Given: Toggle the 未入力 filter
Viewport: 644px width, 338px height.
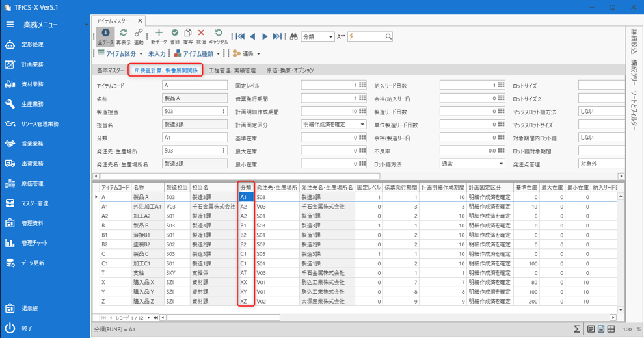Looking at the screenshot, I should (157, 53).
